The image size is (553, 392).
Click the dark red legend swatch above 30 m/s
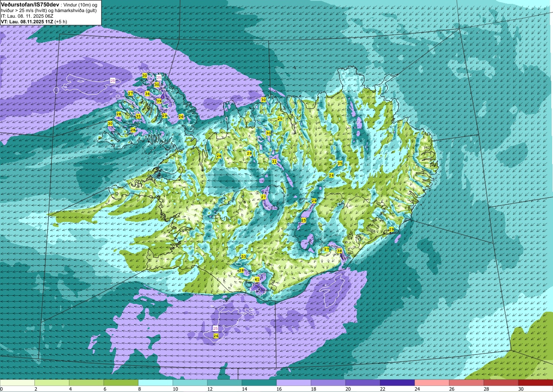536,383
